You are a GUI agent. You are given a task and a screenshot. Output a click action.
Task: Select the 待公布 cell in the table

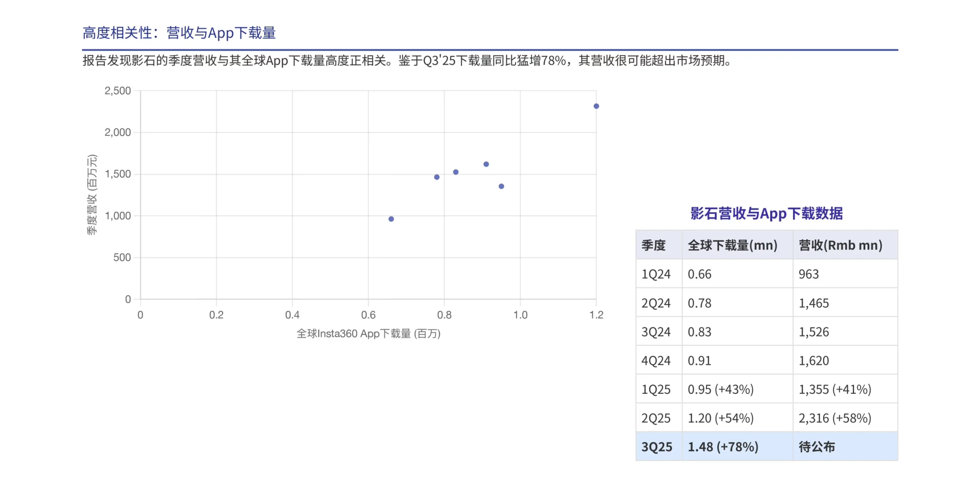tap(817, 446)
